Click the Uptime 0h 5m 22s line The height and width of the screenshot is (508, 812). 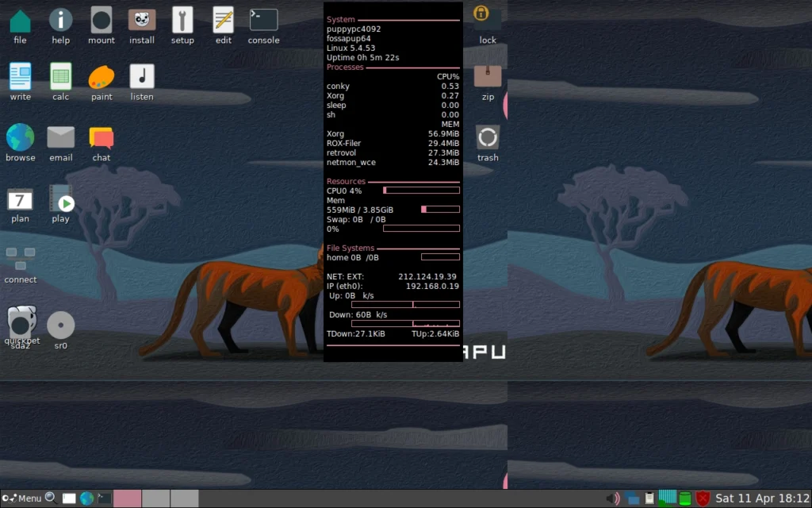362,57
